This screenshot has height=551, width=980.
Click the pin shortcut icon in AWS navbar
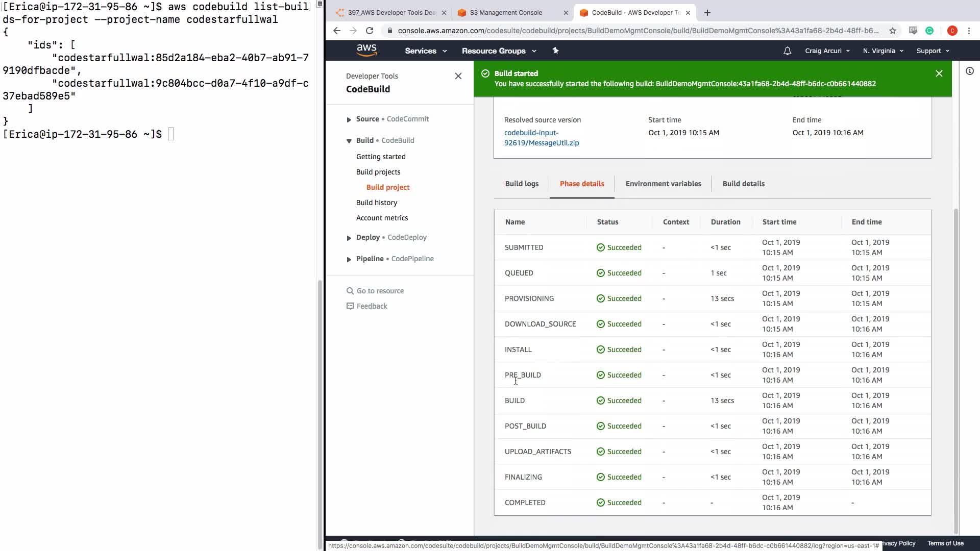pos(555,51)
